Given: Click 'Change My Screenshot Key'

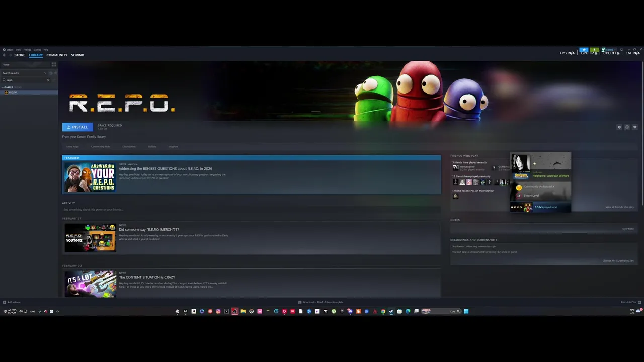Looking at the screenshot, I should [x=618, y=261].
